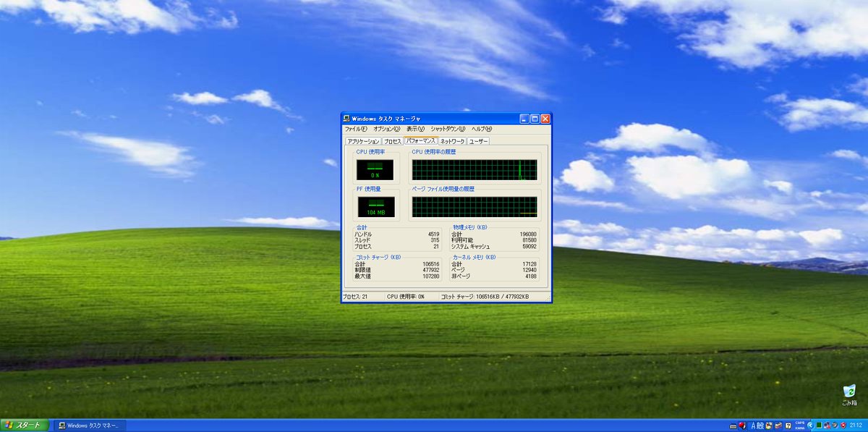The width and height of the screenshot is (868, 432).
Task: Click the IME input mode 'A' indicator
Action: (x=753, y=425)
